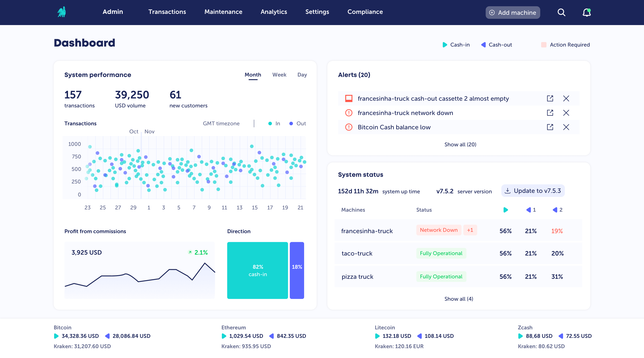Screen dimensions: 644x358
Task: Click the search icon in the navbar
Action: (x=562, y=12)
